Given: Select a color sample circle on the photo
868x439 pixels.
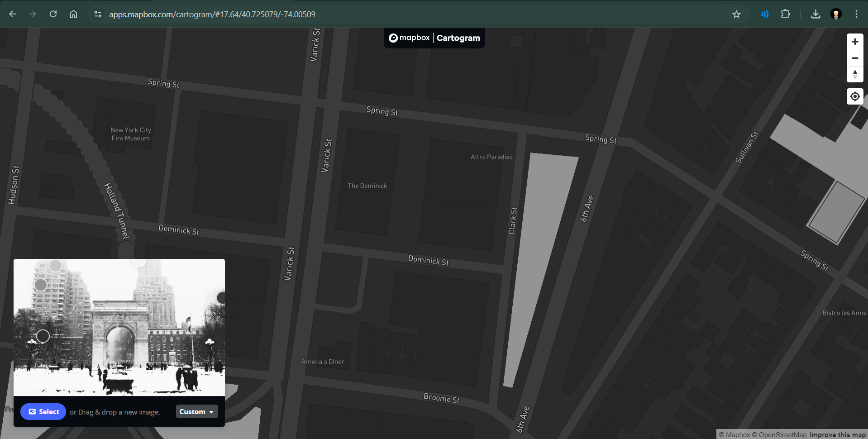Looking at the screenshot, I should 55,266.
